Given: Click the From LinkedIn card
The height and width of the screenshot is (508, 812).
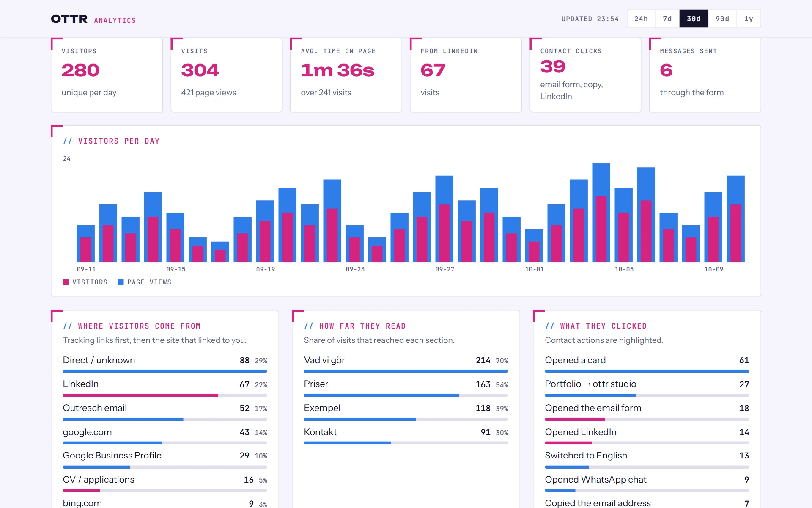Looking at the screenshot, I should click(466, 75).
